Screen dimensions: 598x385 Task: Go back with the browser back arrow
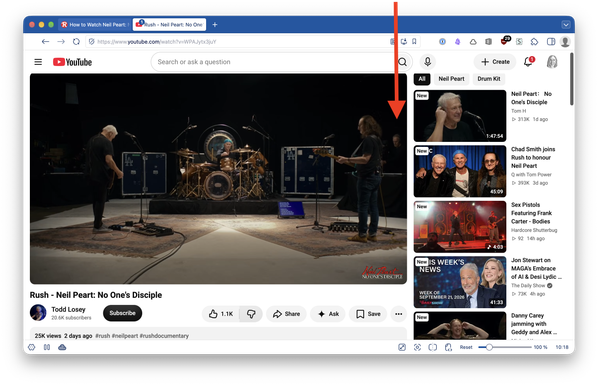(45, 42)
